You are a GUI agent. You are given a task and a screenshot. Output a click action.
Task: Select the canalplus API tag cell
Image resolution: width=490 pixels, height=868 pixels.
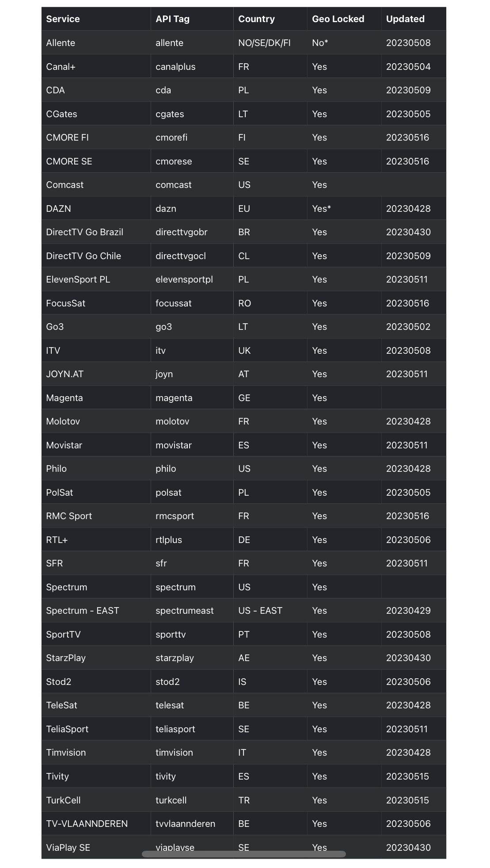click(175, 67)
